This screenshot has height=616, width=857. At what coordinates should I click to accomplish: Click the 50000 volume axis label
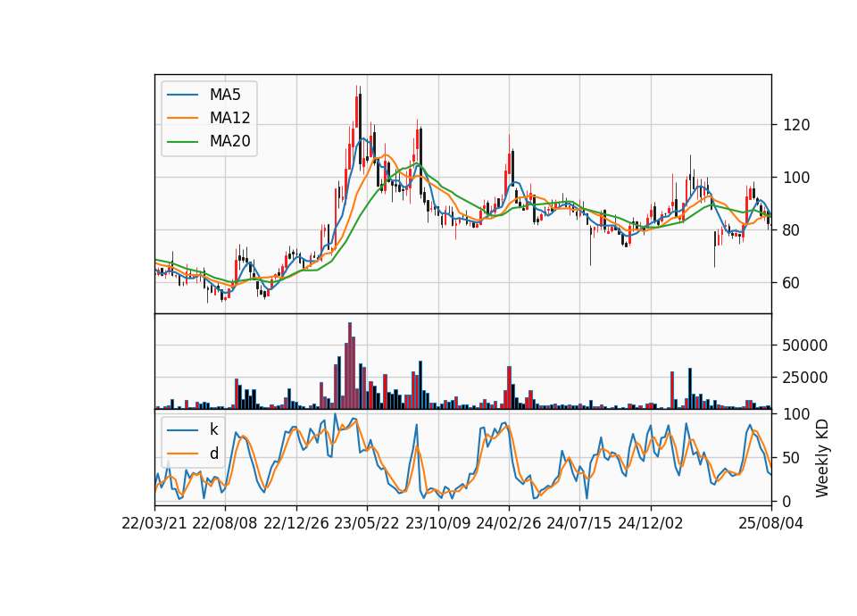[805, 345]
